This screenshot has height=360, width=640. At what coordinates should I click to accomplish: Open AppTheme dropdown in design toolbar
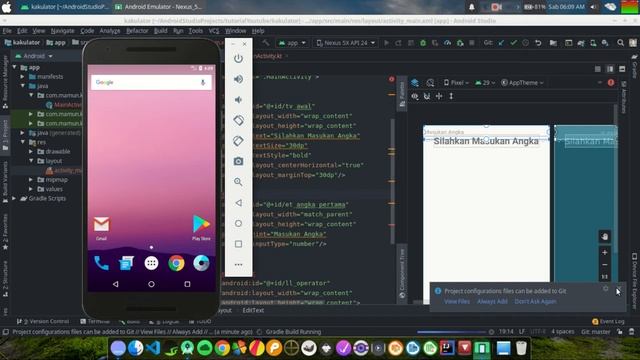[x=522, y=83]
